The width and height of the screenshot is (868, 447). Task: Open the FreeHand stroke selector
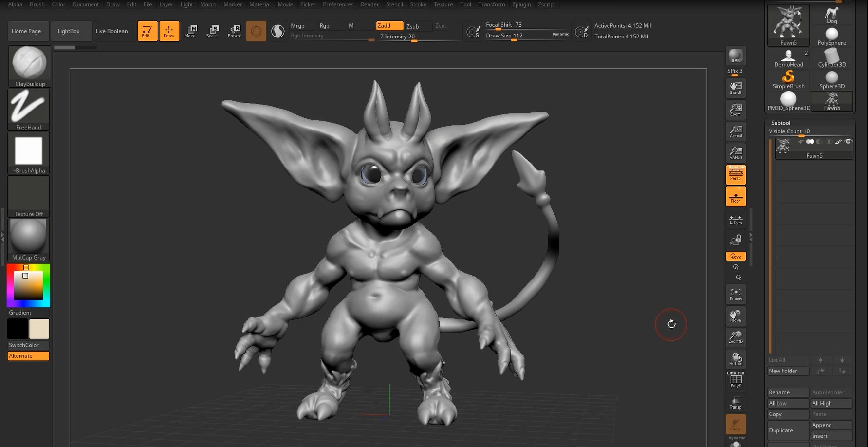click(29, 110)
